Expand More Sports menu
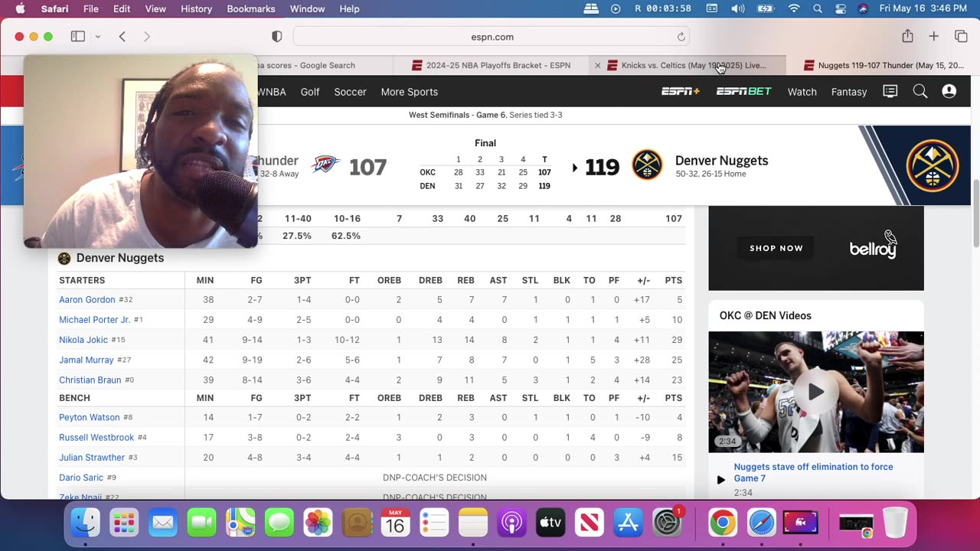 point(409,92)
